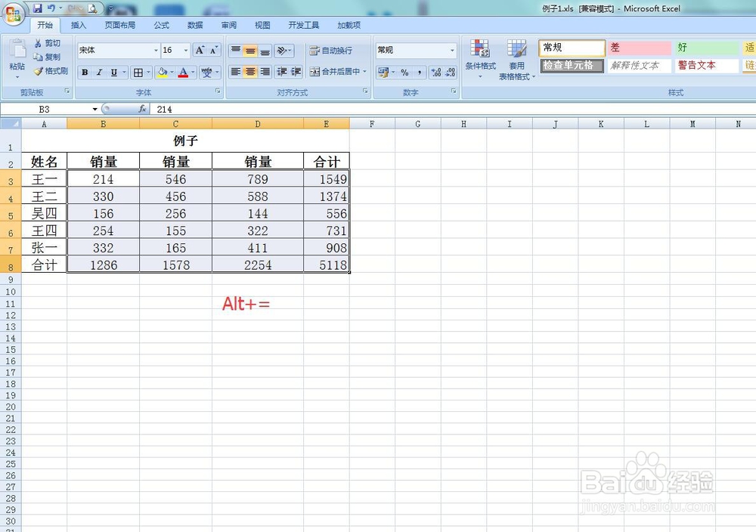Increase decimal places

[436, 73]
